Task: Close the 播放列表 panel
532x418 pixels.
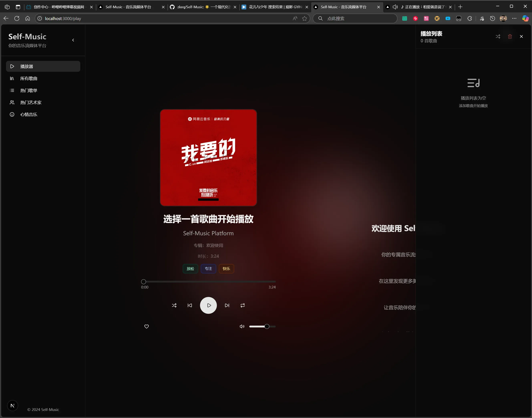Action: click(x=521, y=36)
